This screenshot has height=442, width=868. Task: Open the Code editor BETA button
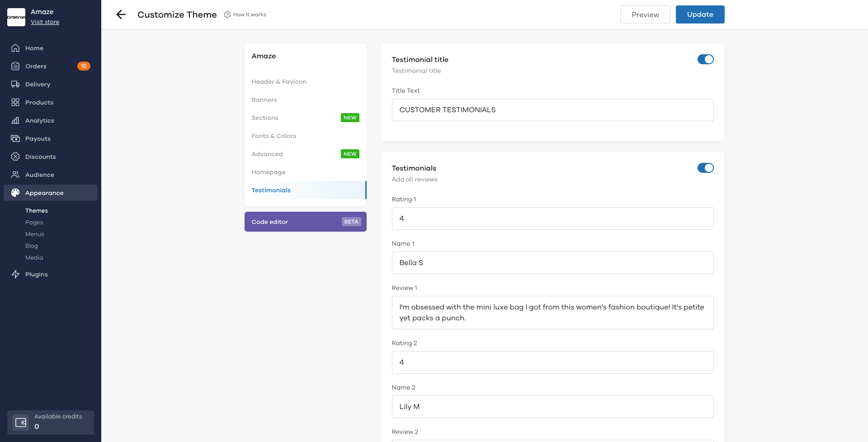click(x=305, y=222)
